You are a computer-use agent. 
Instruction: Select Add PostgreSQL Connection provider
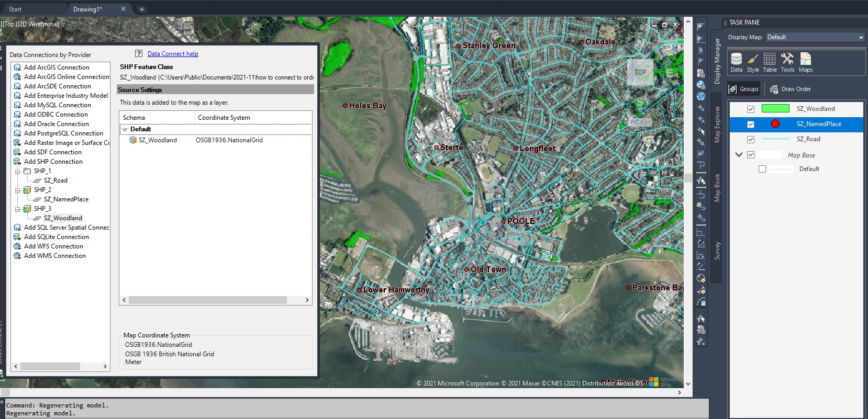click(63, 133)
